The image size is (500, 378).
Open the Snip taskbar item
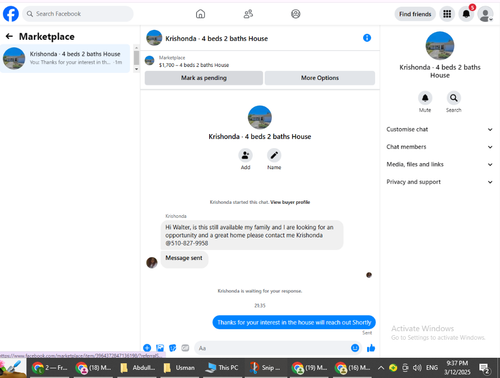(x=266, y=368)
